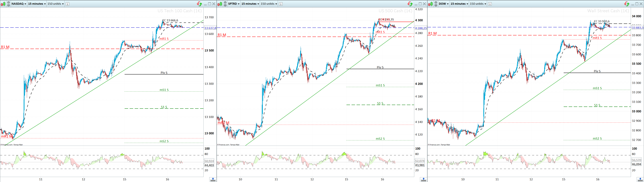Click the 'mS2 S' label on NASDAQ chart
The width and height of the screenshot is (644, 182).
point(164,141)
